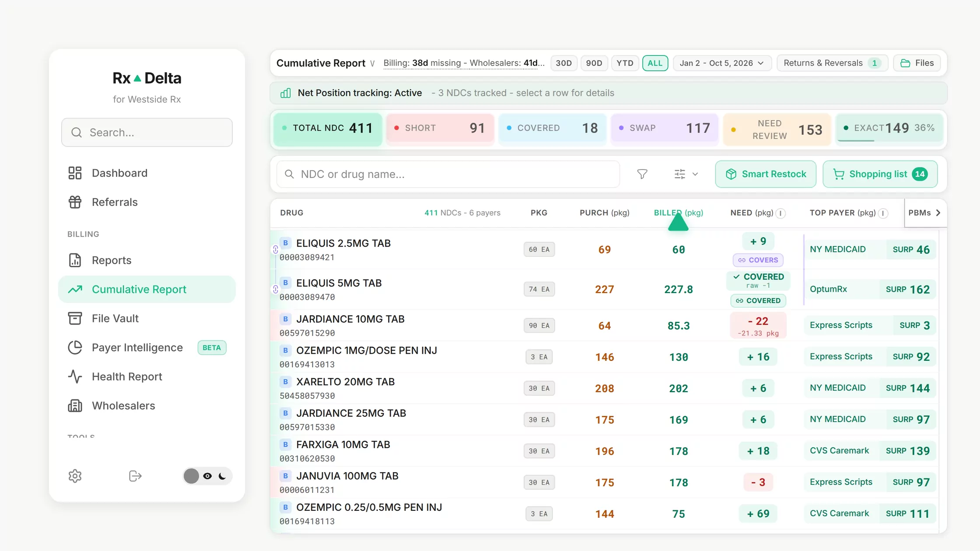Viewport: 980px width, 551px height.
Task: Filter by NEED REVIEW 153 card
Action: tap(777, 129)
